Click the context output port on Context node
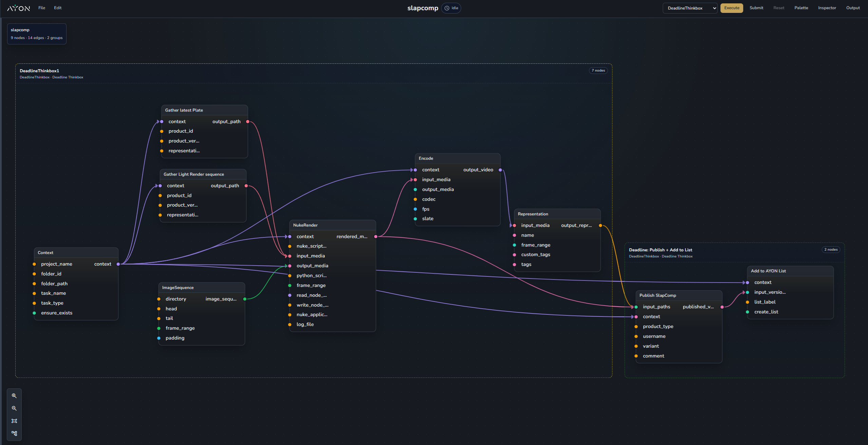Screen dimensions: 868x445 pyautogui.click(x=118, y=264)
